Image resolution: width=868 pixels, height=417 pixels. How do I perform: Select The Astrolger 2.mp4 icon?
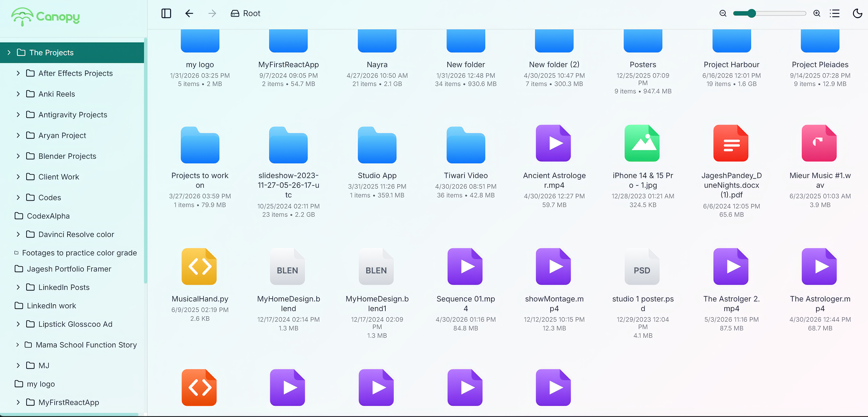[731, 267]
